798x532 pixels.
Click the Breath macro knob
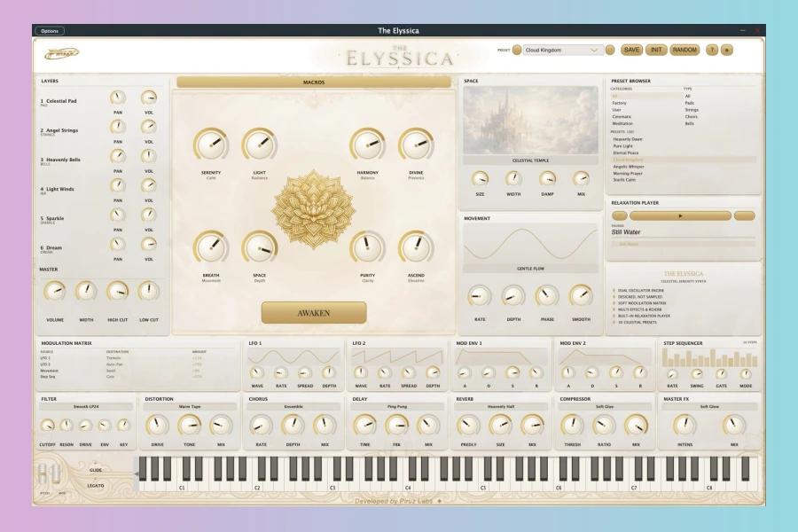[211, 248]
